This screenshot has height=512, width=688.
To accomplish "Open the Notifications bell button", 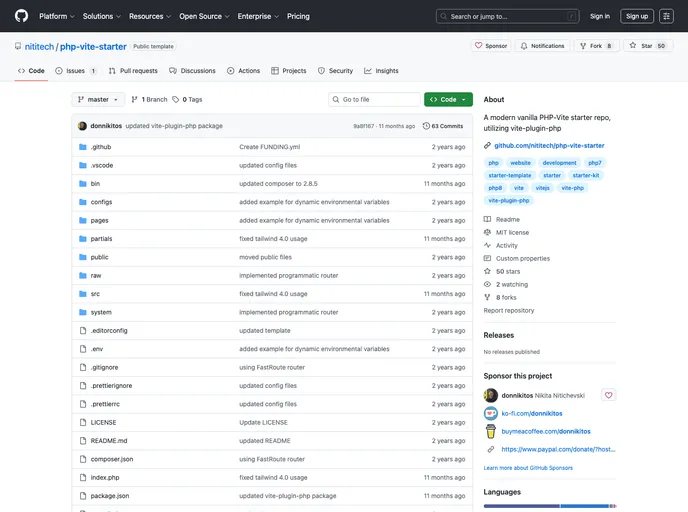I will pyautogui.click(x=542, y=46).
